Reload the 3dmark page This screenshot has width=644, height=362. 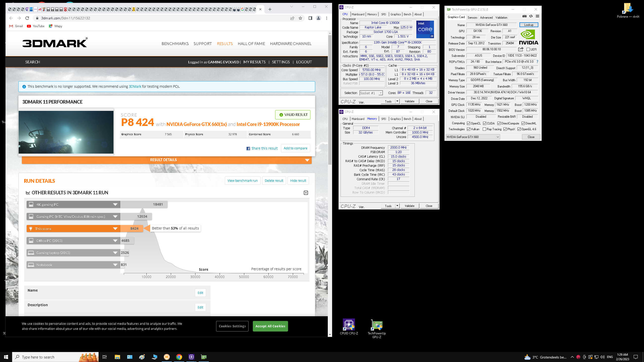point(27,18)
